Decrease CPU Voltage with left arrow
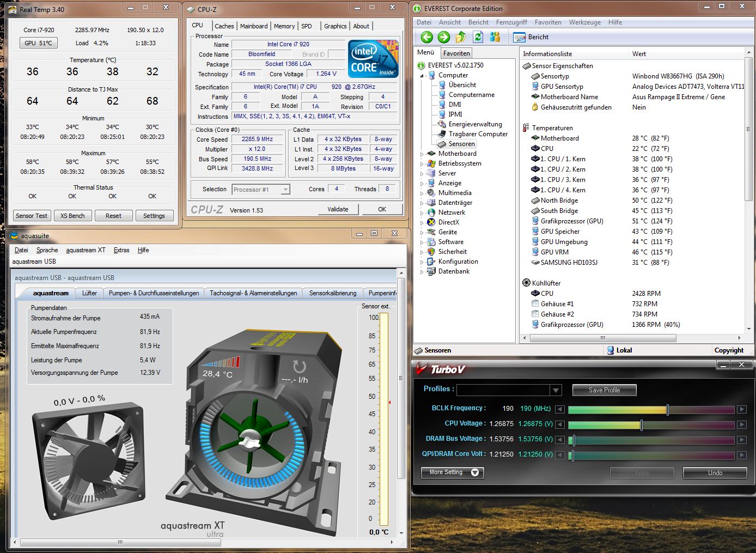 tap(560, 424)
